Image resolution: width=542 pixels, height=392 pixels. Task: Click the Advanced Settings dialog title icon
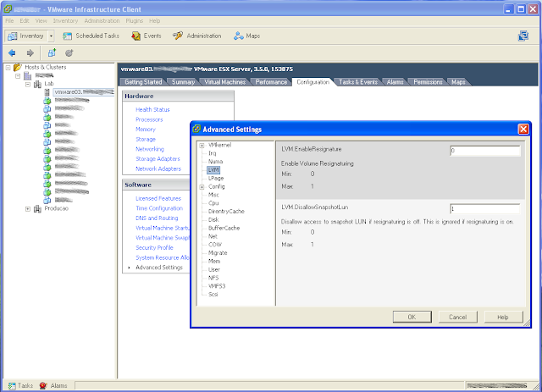(x=196, y=129)
